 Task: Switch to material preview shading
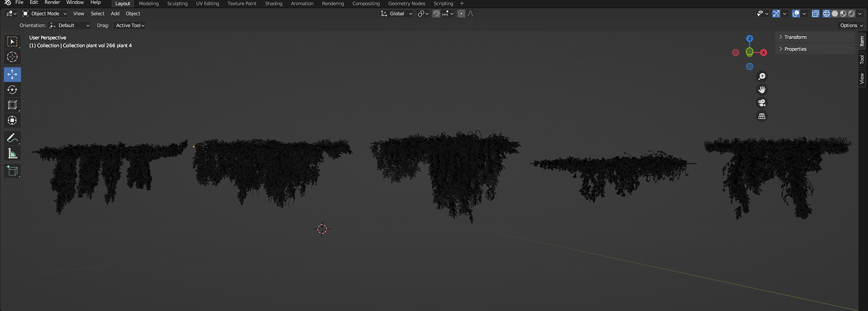pyautogui.click(x=843, y=13)
